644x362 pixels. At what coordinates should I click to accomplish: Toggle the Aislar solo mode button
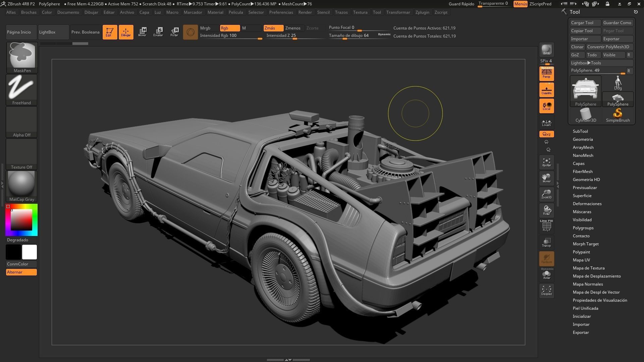pyautogui.click(x=546, y=274)
